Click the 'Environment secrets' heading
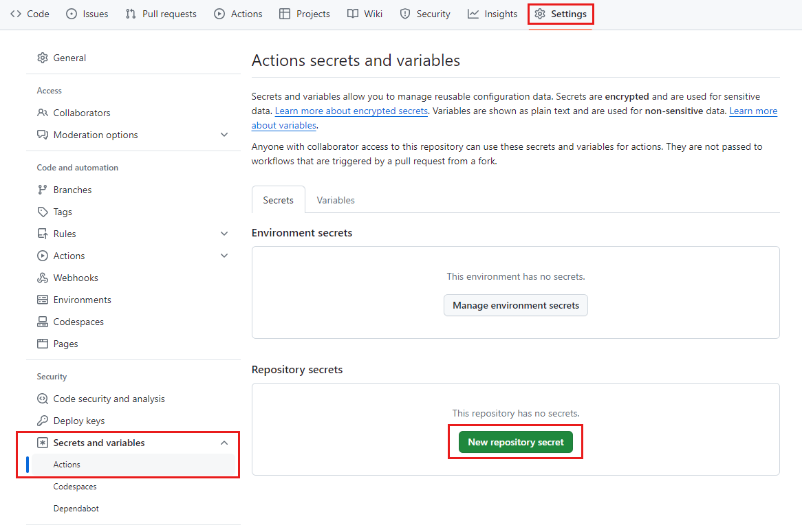Viewport: 802px width, 532px height. coord(302,232)
